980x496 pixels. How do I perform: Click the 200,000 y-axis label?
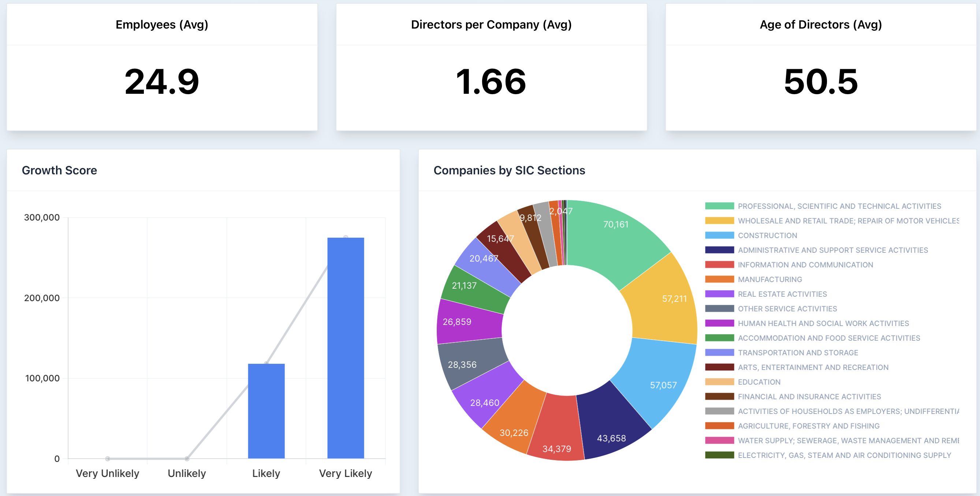42,298
